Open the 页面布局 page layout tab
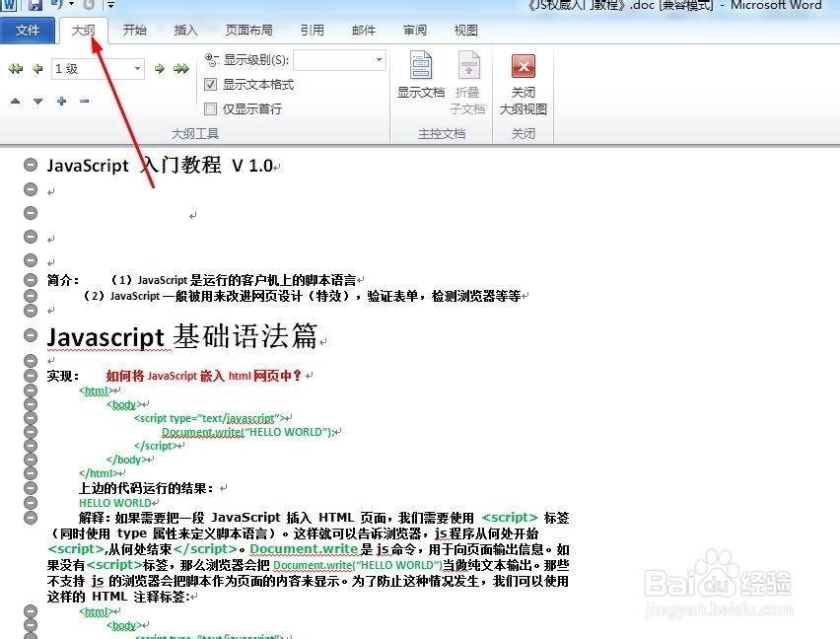Viewport: 840px width, 639px height. click(x=249, y=31)
